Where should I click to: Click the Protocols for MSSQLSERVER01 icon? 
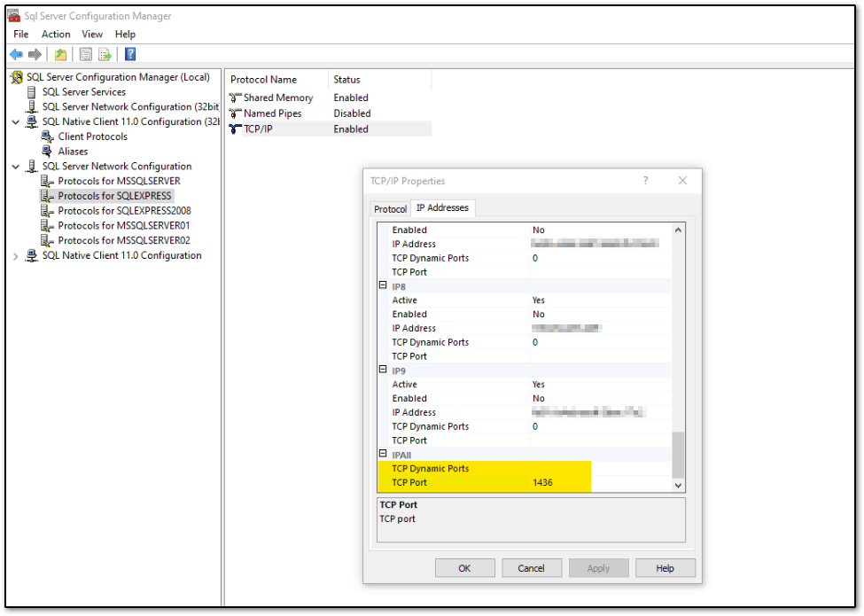47,225
